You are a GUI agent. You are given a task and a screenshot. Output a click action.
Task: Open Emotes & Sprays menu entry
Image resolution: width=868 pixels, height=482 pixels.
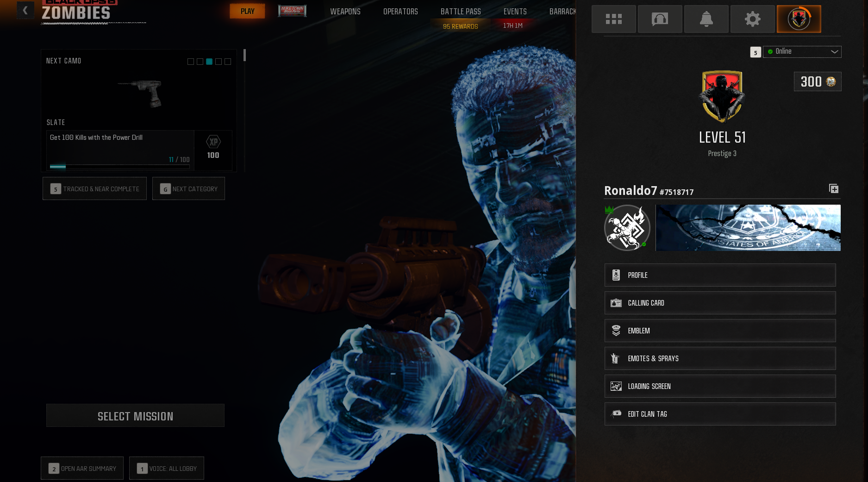pos(720,358)
